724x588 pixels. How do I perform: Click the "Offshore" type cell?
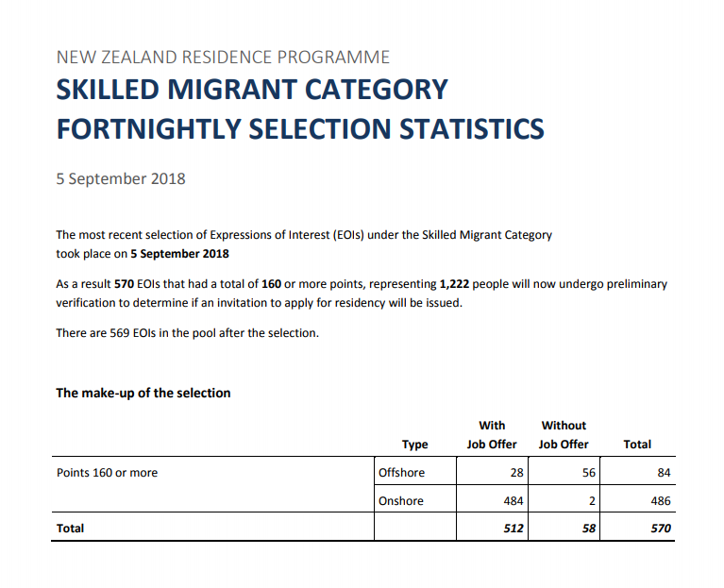[402, 473]
